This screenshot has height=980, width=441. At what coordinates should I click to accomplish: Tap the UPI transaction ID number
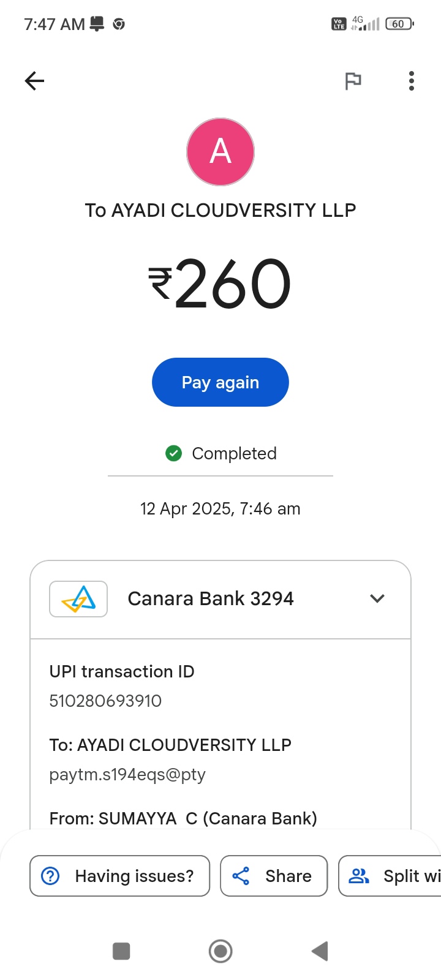(x=105, y=701)
